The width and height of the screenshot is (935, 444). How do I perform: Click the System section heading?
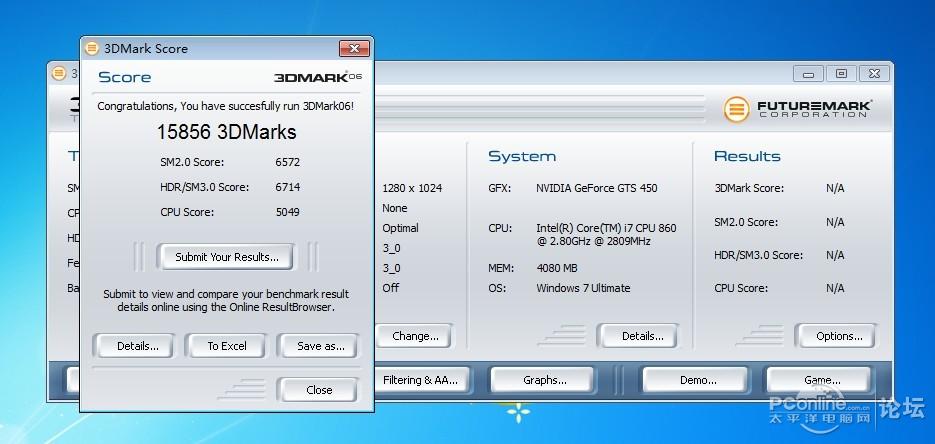pos(522,157)
